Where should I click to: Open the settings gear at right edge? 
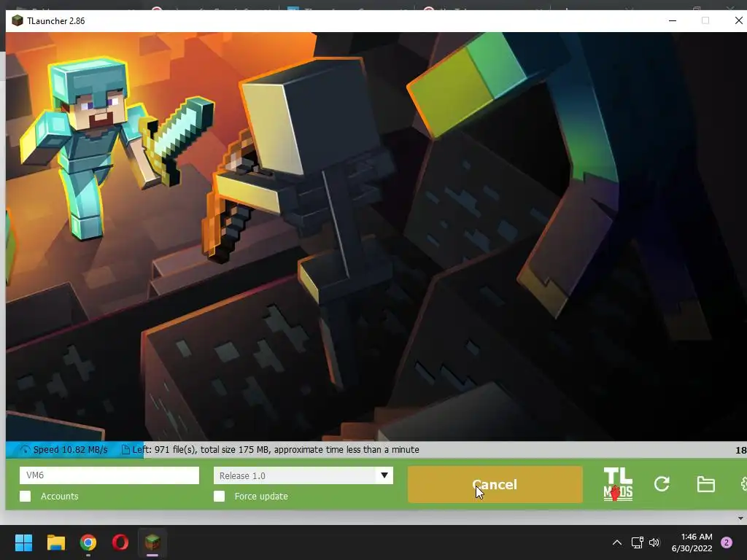[x=743, y=484]
